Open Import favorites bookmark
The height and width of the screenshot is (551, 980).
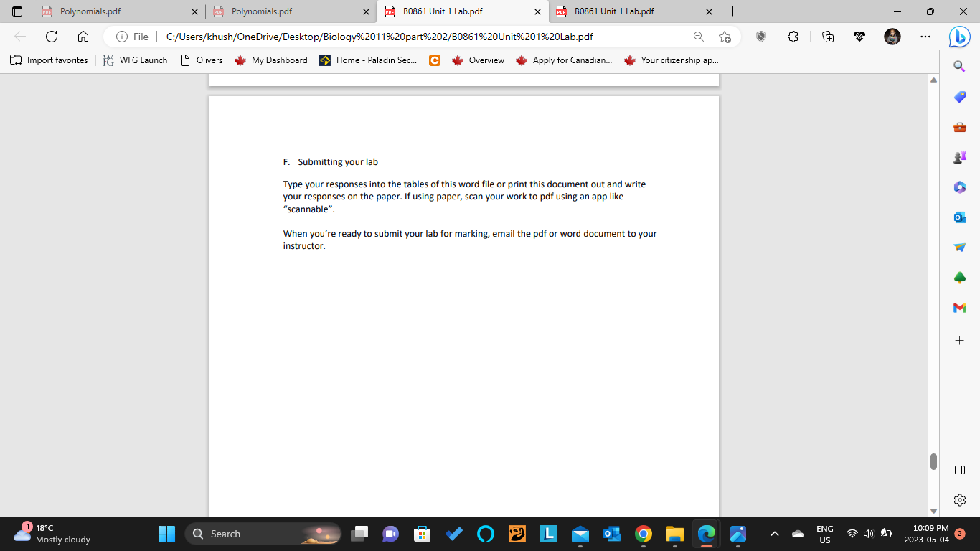click(x=49, y=60)
